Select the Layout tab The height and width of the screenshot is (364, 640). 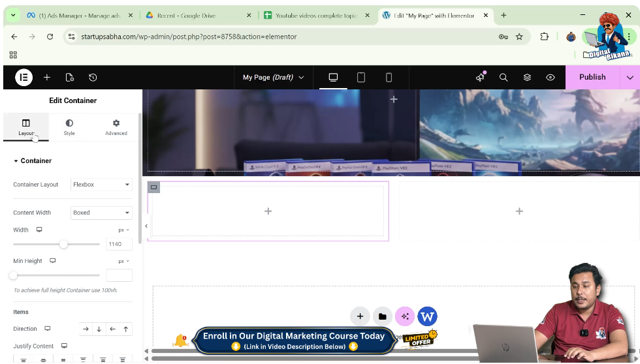pos(25,127)
